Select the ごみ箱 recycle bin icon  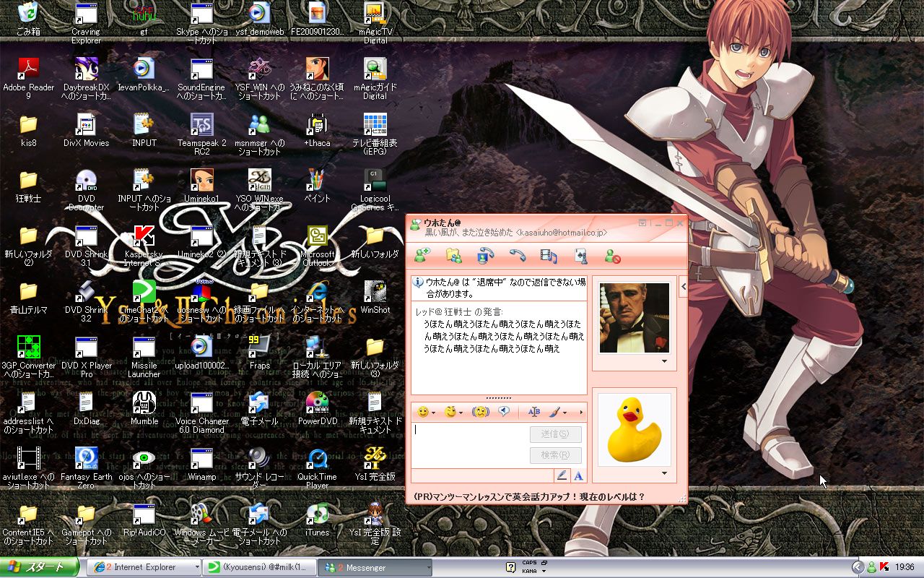tap(28, 19)
